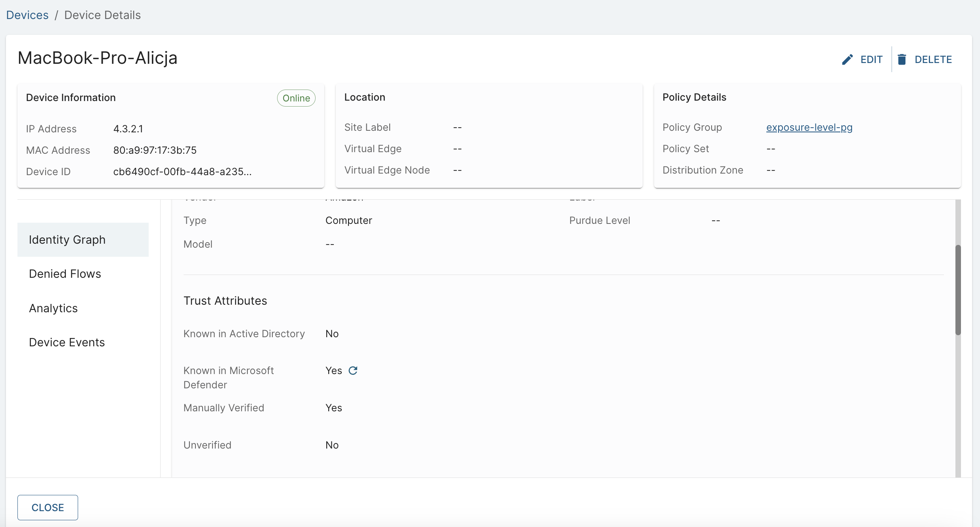Click the truncated Device ID value

[x=182, y=172]
